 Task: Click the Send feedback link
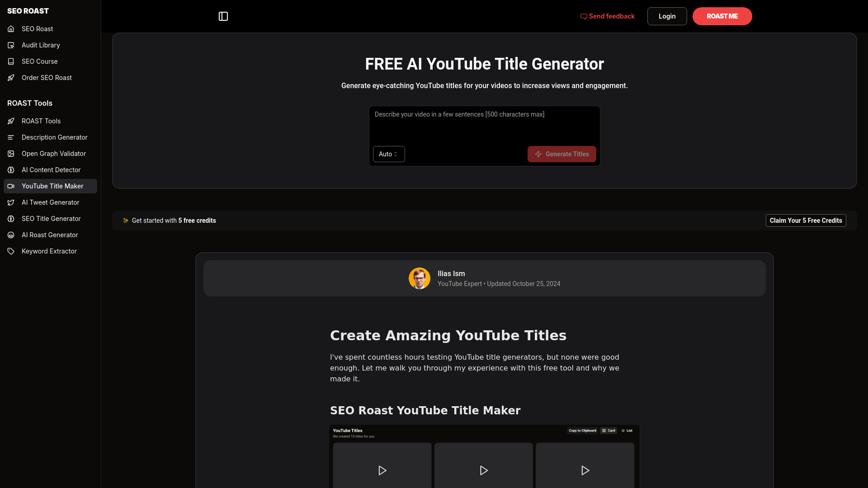(x=608, y=16)
